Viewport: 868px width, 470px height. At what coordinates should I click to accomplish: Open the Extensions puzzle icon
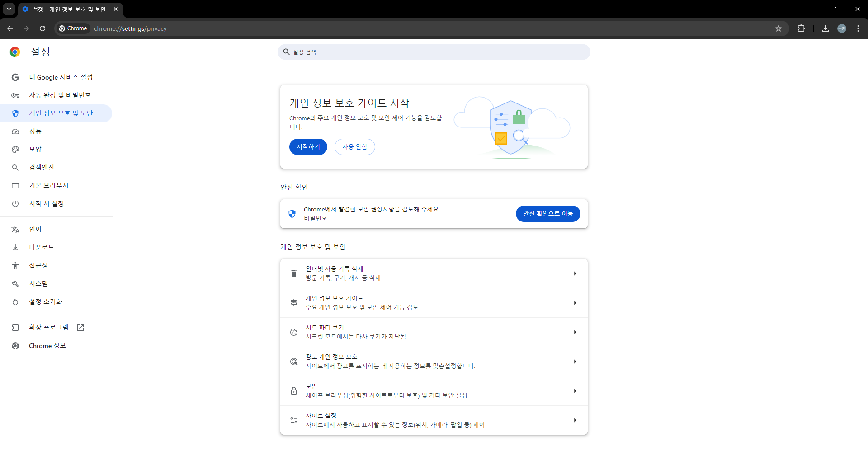(x=801, y=28)
